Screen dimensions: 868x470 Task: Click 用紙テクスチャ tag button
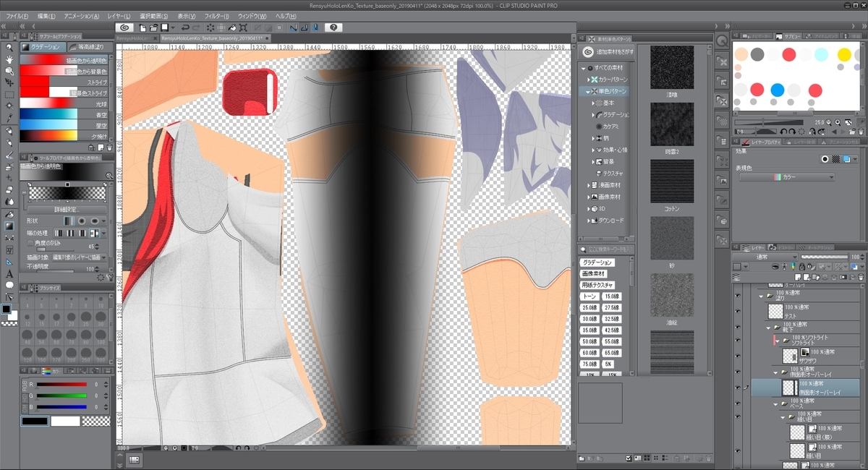point(597,285)
